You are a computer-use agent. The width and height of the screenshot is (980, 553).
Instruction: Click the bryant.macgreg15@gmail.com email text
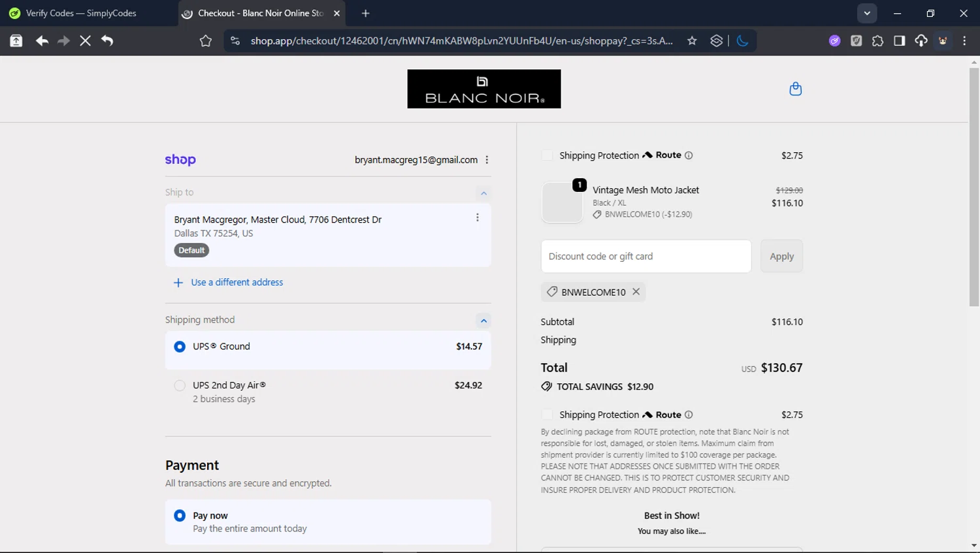[416, 160]
